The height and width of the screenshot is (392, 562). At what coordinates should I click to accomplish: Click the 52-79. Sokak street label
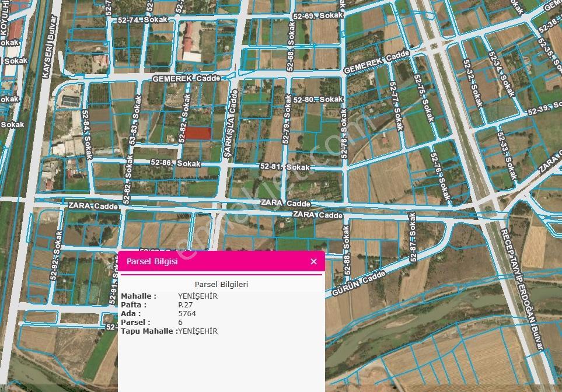pyautogui.click(x=287, y=120)
